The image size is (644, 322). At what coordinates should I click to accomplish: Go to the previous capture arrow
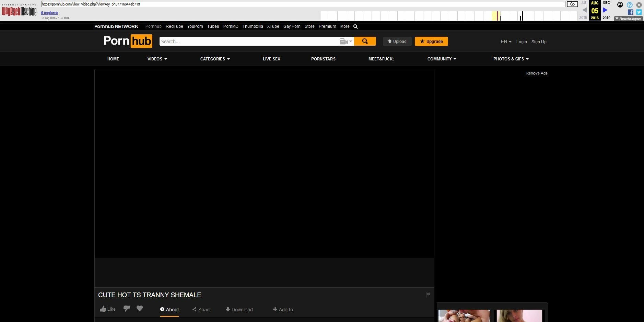pyautogui.click(x=585, y=10)
